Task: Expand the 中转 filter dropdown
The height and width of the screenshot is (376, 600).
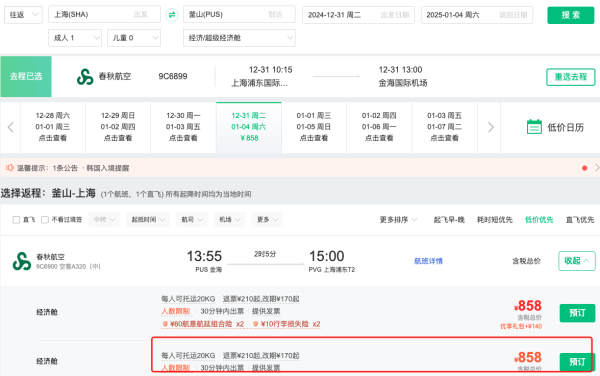Action: point(104,220)
